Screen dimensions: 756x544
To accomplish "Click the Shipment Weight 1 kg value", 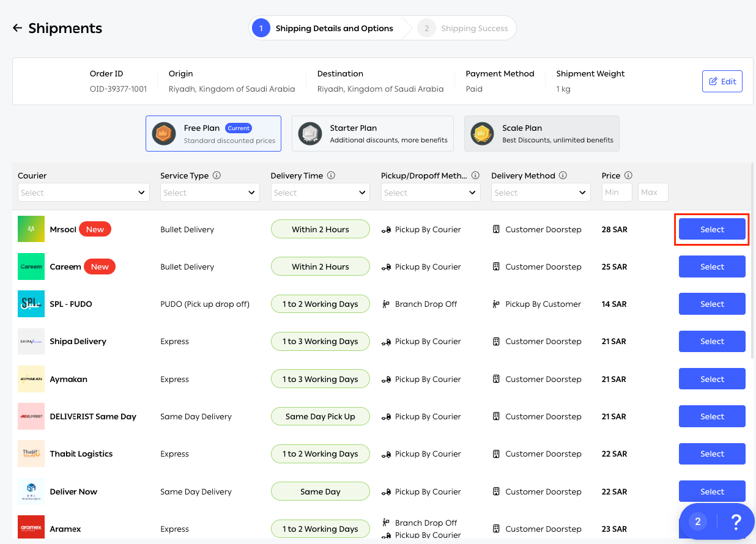I will pyautogui.click(x=563, y=89).
